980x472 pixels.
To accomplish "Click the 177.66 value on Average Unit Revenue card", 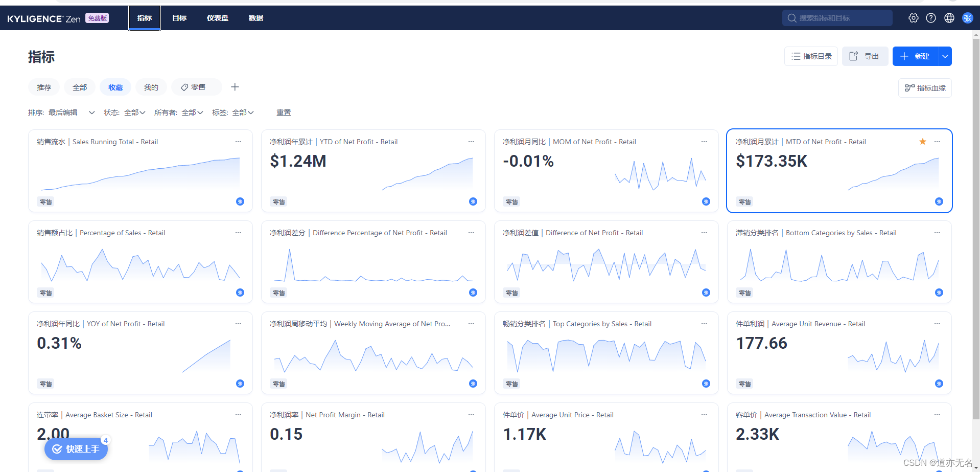I will (x=761, y=343).
